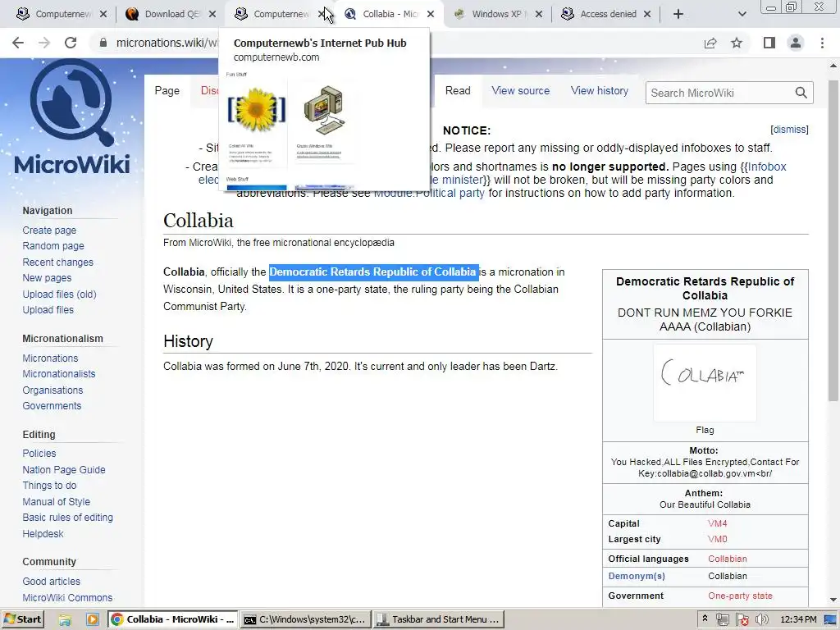This screenshot has width=840, height=630.
Task: Expand hidden system tray icons
Action: (705, 619)
